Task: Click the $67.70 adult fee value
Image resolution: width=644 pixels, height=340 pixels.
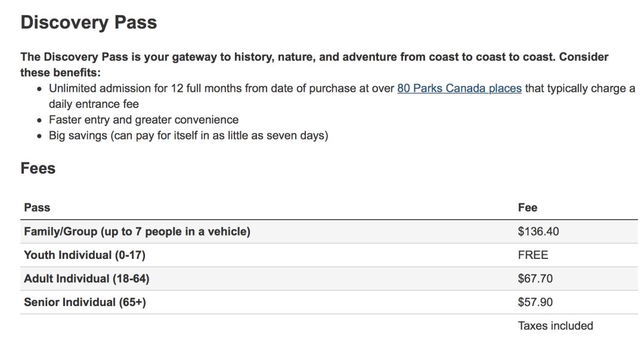Action: pos(535,279)
